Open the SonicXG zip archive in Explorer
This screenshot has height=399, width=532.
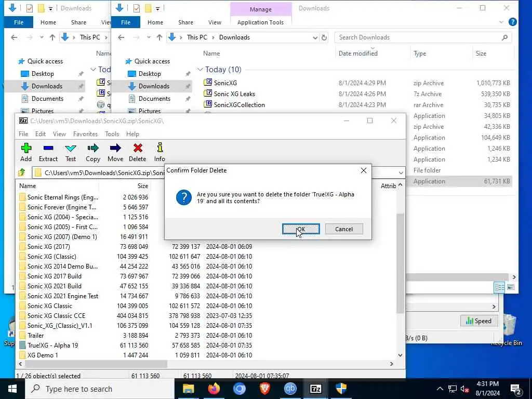click(x=225, y=83)
